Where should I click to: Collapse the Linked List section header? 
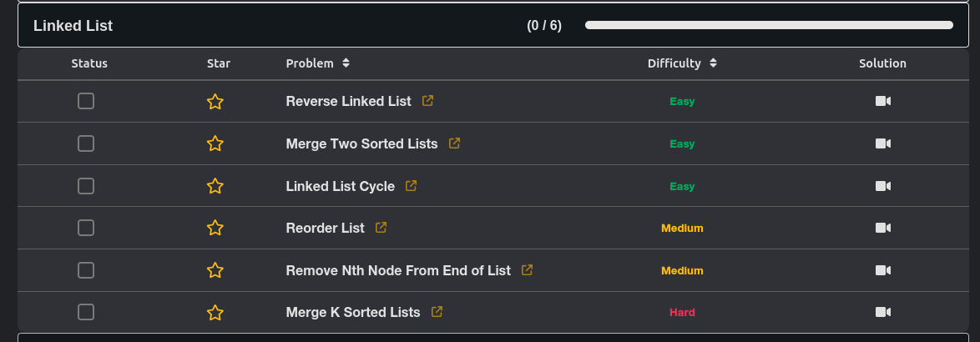coord(73,26)
